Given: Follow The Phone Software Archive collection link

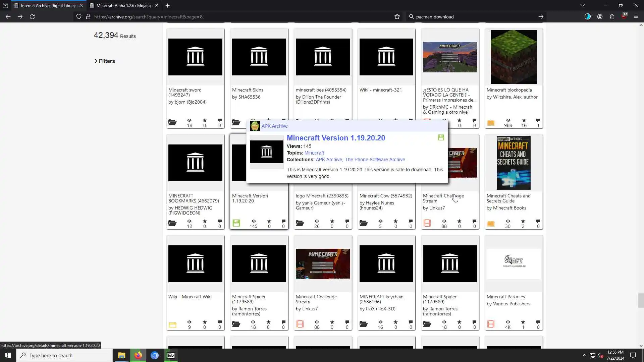Looking at the screenshot, I should point(375,160).
